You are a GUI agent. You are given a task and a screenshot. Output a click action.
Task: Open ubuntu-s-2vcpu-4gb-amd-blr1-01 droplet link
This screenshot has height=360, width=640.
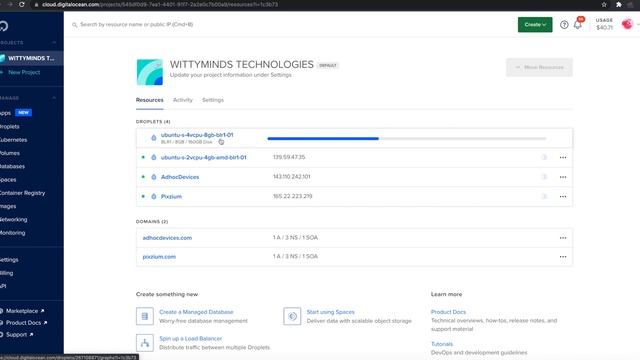tap(203, 158)
